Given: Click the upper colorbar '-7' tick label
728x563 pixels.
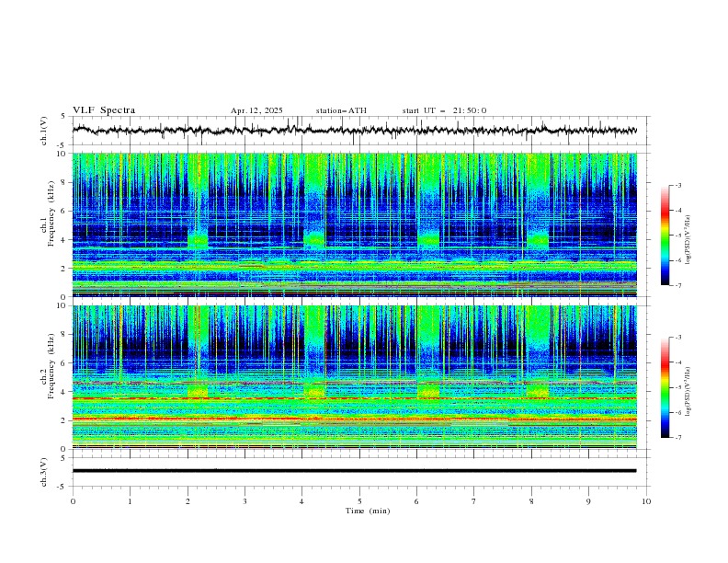Looking at the screenshot, I should pos(678,285).
